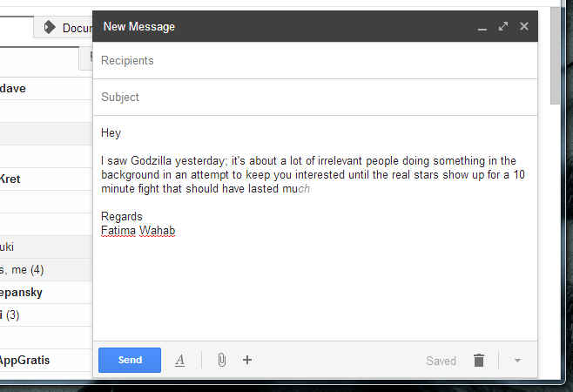Open the conversation marked (3)
Viewport: 573px width, 392px height.
[x=46, y=314]
